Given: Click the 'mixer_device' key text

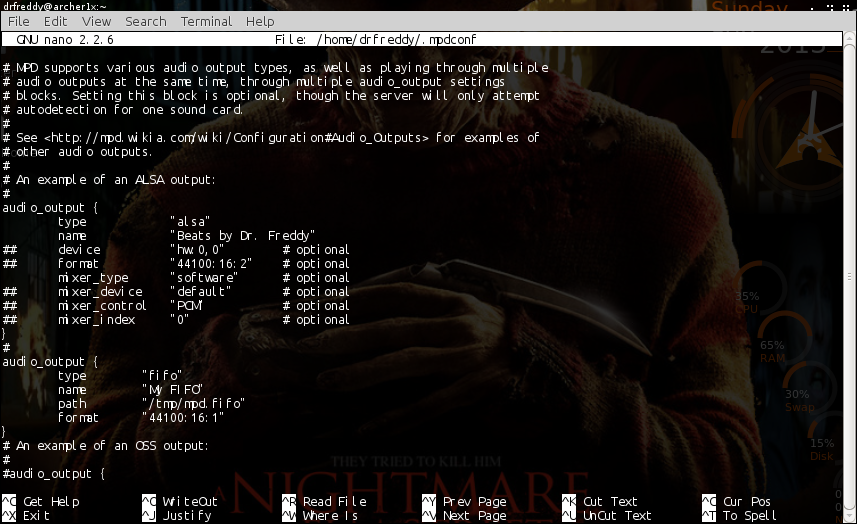Looking at the screenshot, I should [100, 292].
